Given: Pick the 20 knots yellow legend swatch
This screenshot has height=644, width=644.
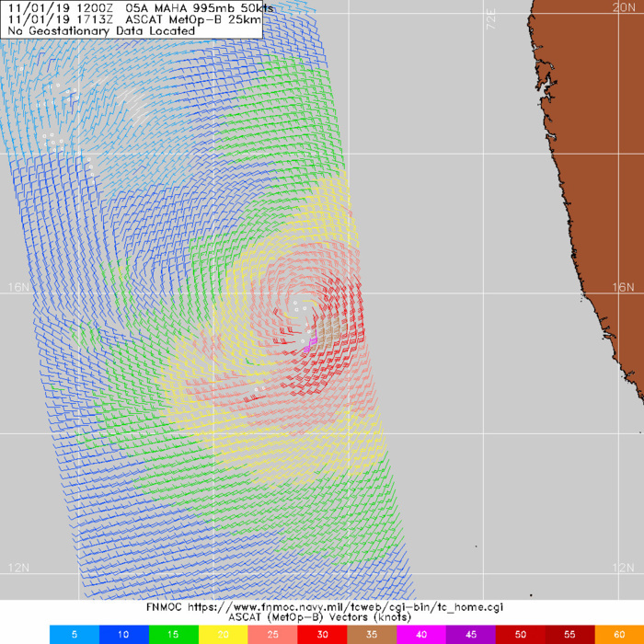Looking at the screenshot, I should point(223,635).
